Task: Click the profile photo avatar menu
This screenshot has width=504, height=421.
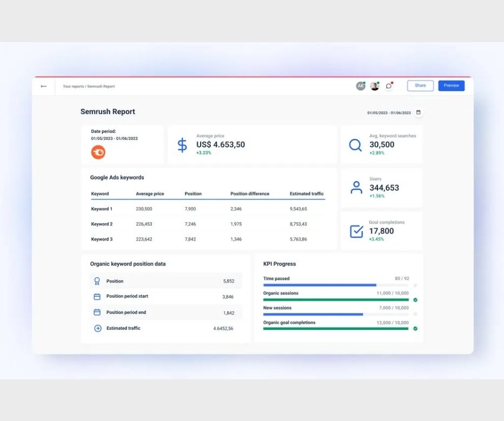Action: (x=374, y=85)
